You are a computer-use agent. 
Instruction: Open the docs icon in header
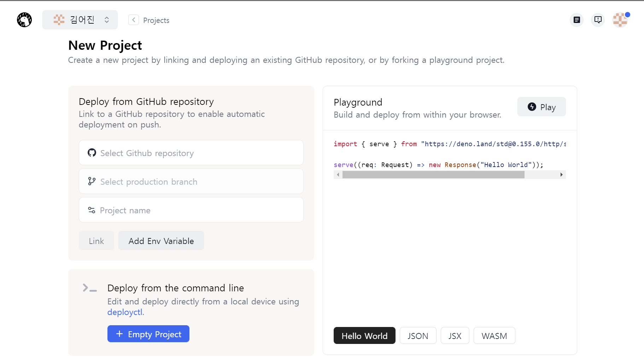[576, 20]
